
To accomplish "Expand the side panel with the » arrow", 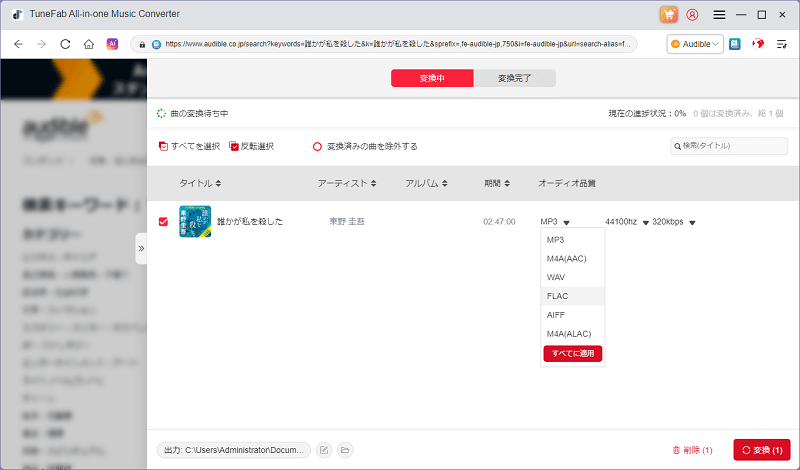I will point(141,248).
